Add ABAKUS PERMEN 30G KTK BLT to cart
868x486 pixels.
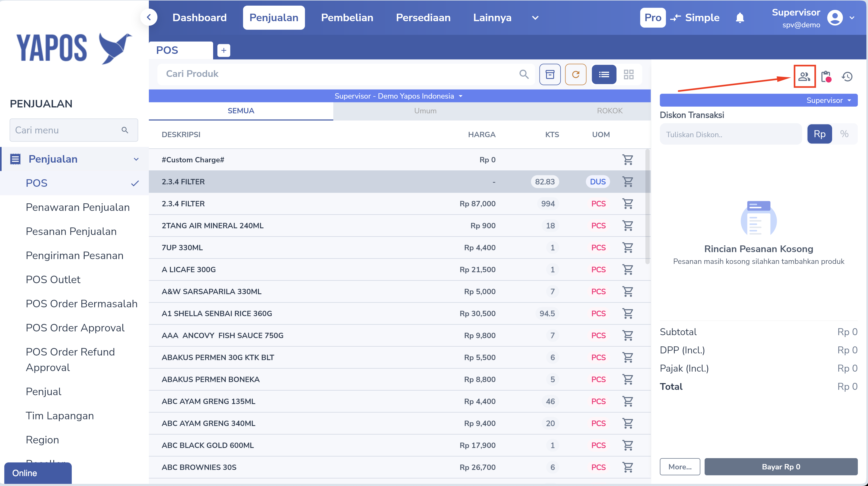pos(627,357)
